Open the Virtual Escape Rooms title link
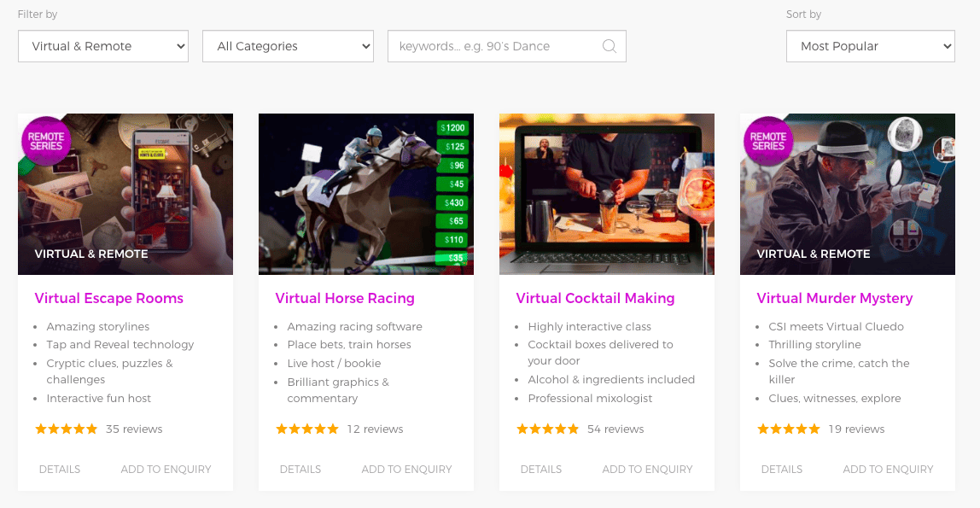This screenshot has width=980, height=508. point(109,299)
